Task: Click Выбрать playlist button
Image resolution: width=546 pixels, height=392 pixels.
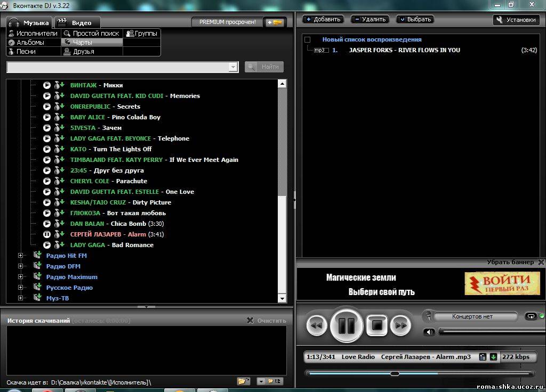Action: (x=415, y=20)
